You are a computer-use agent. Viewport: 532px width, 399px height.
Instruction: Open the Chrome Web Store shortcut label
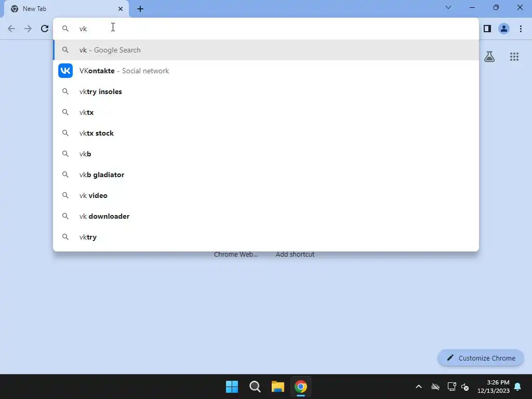tap(236, 254)
